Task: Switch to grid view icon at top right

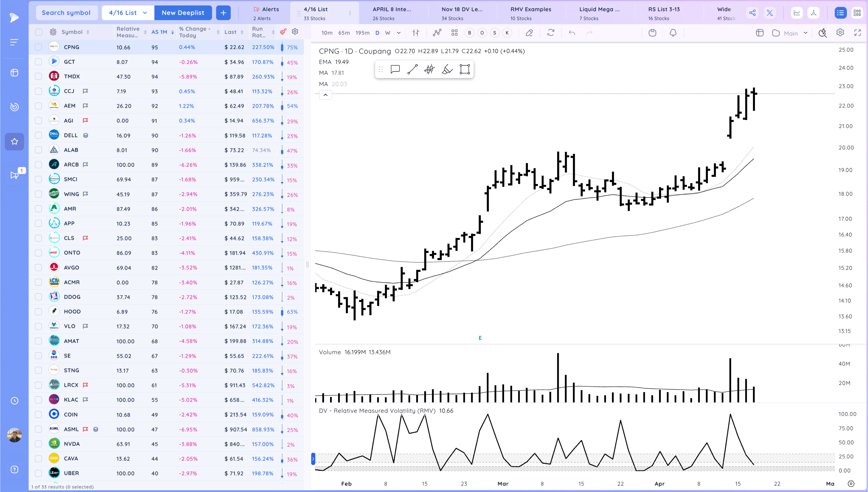Action: point(857,13)
